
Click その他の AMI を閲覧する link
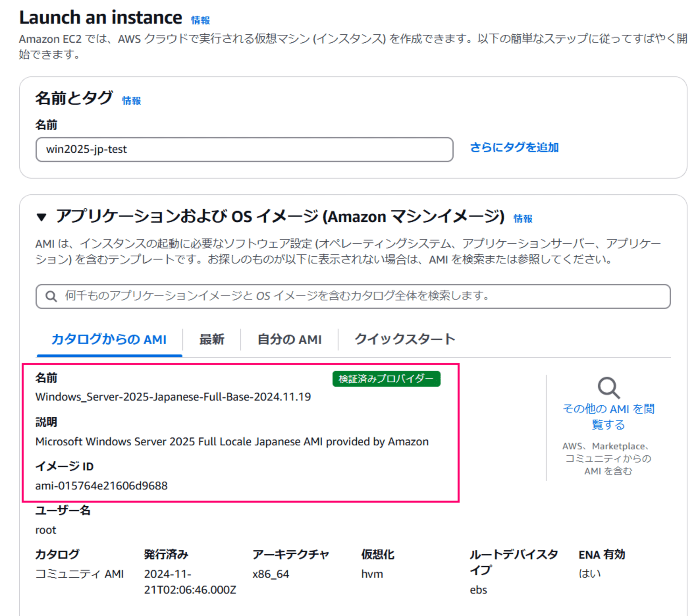608,417
